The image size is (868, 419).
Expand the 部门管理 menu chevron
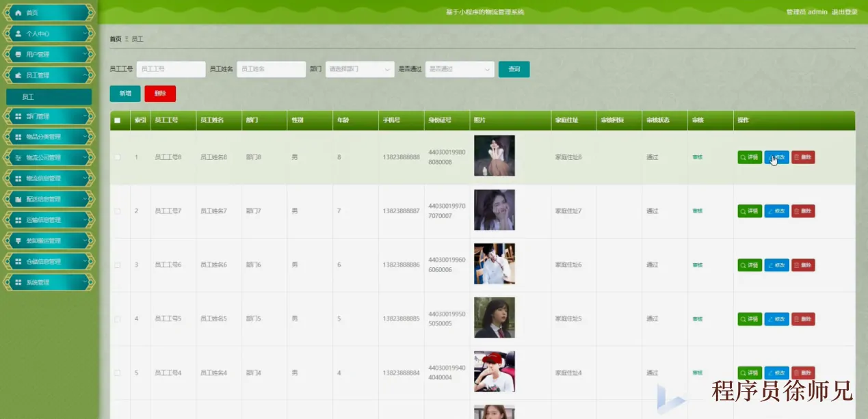85,115
